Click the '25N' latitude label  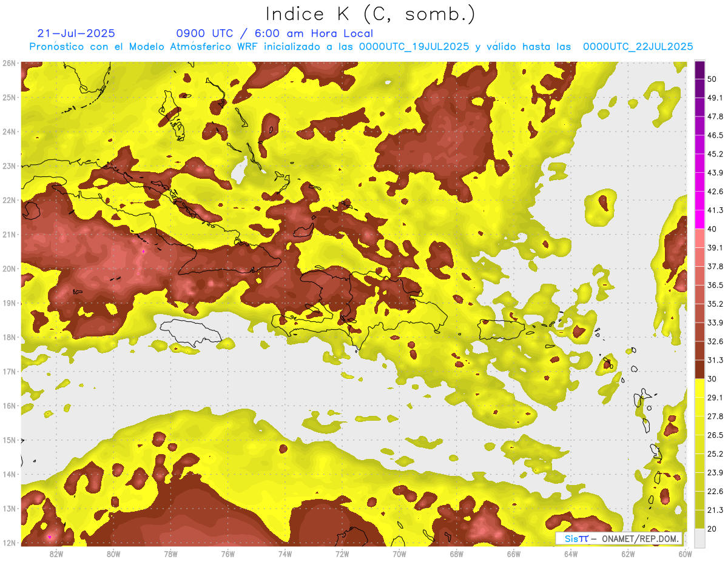[x=8, y=97]
